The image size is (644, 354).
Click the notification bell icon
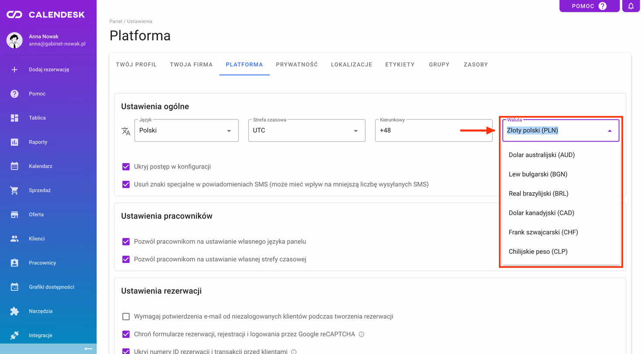[x=631, y=6]
